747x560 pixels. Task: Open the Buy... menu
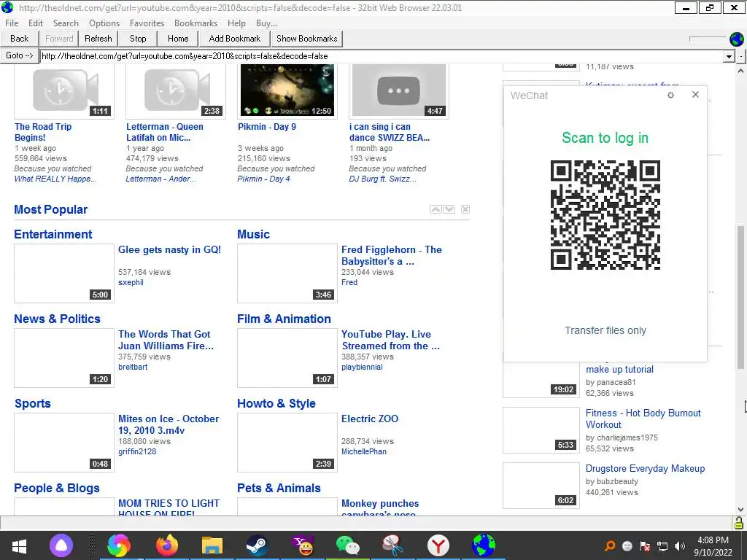tap(266, 23)
